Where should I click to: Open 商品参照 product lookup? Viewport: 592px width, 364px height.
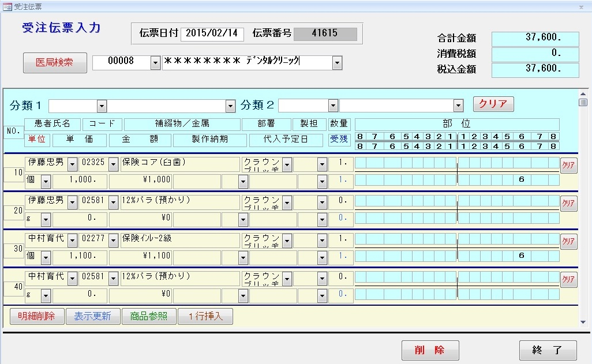[149, 316]
